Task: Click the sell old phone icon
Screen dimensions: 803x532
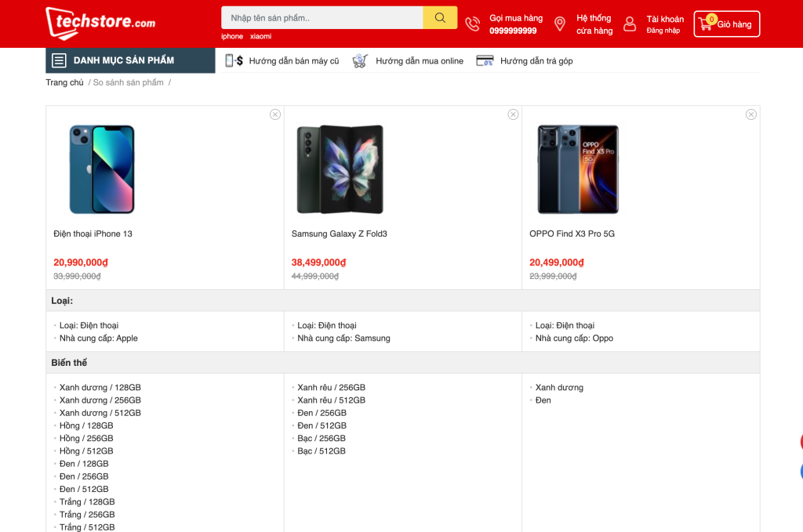Action: tap(234, 60)
